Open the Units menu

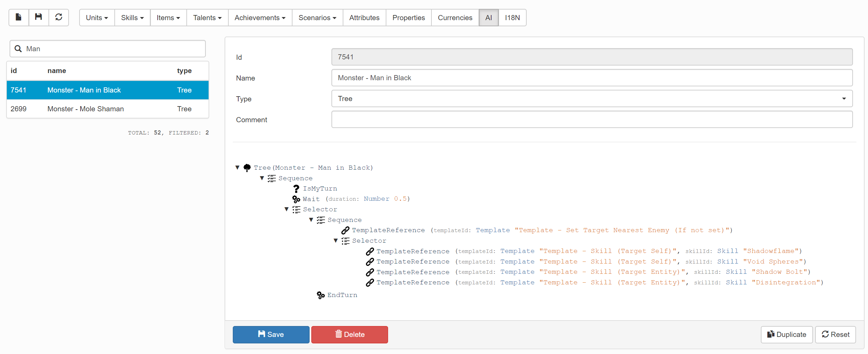[x=97, y=18]
